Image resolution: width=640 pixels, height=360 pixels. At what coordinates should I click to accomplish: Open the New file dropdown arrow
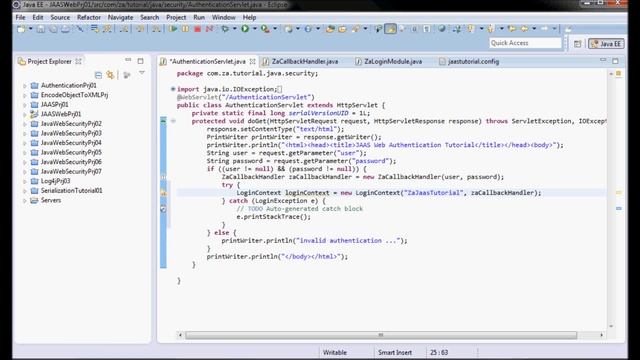click(x=31, y=29)
